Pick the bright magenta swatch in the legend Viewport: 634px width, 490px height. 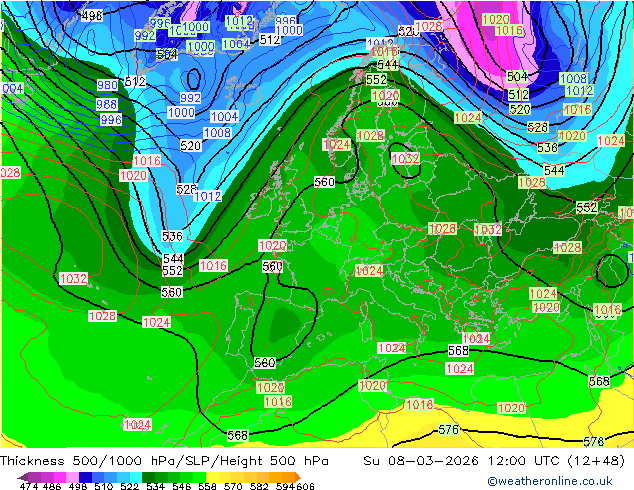click(59, 477)
